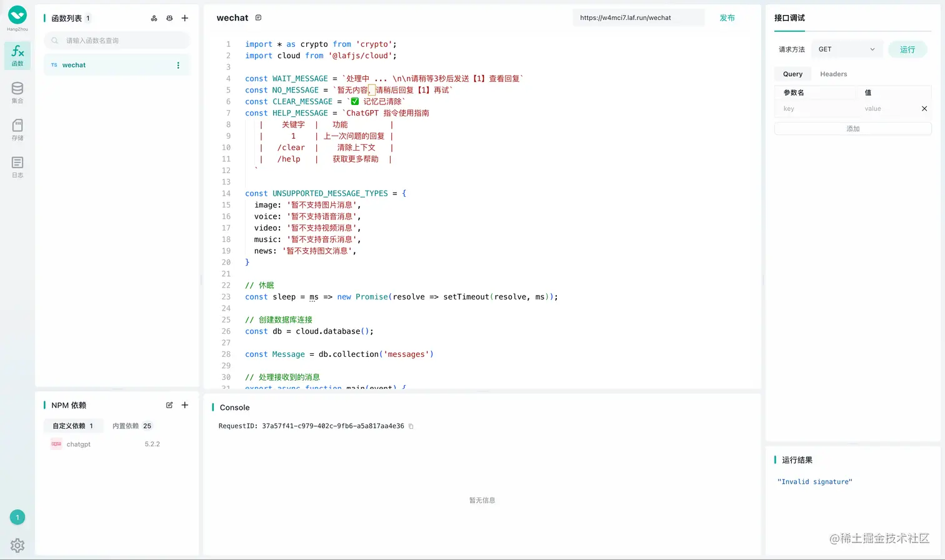Image resolution: width=945 pixels, height=560 pixels.
Task: Open the three-dot menu for wechat function
Action: (x=178, y=65)
